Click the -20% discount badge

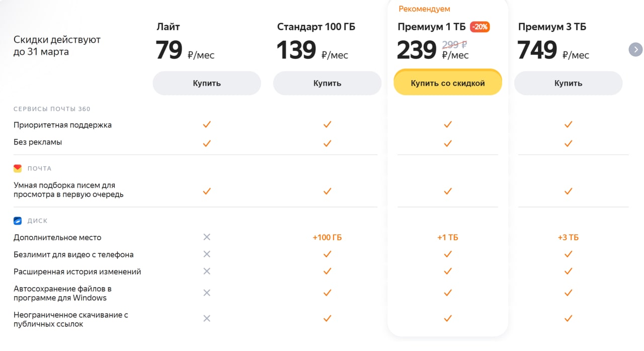(480, 27)
